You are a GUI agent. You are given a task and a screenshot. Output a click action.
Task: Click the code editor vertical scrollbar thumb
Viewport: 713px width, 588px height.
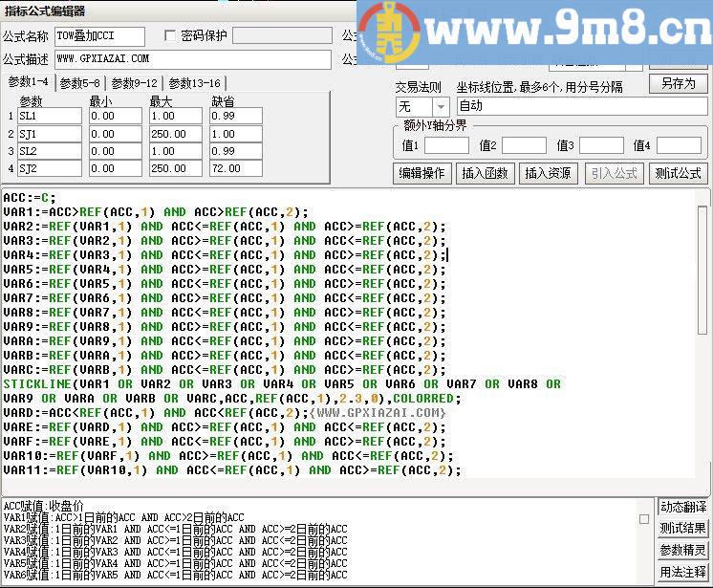(702, 271)
